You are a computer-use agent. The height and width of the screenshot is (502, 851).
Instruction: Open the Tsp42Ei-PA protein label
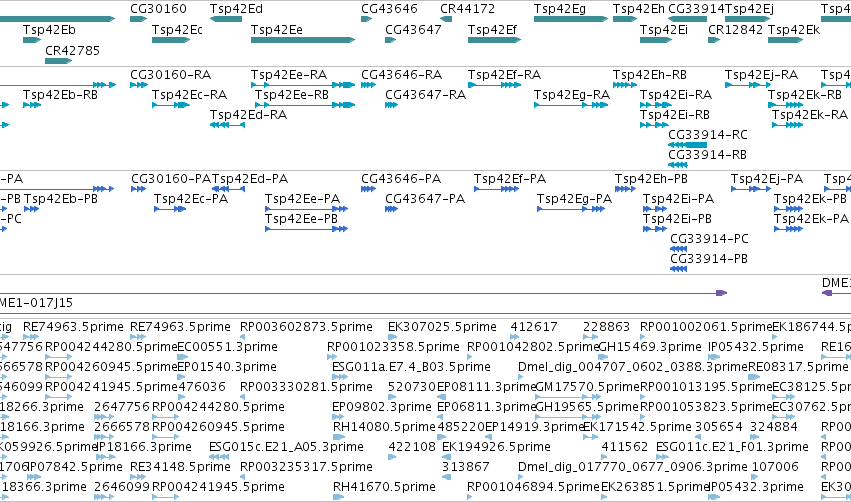(678, 199)
